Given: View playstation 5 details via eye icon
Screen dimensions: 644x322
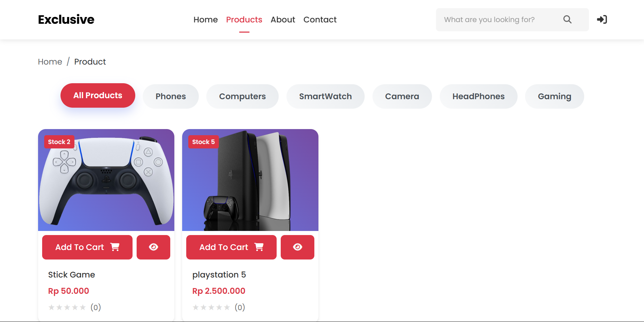Looking at the screenshot, I should (297, 247).
